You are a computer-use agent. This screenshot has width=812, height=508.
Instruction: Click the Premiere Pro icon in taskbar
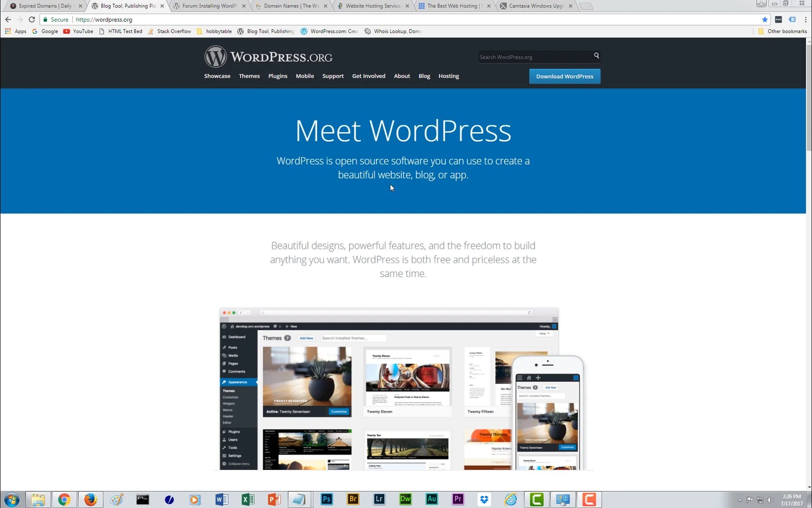(x=458, y=499)
